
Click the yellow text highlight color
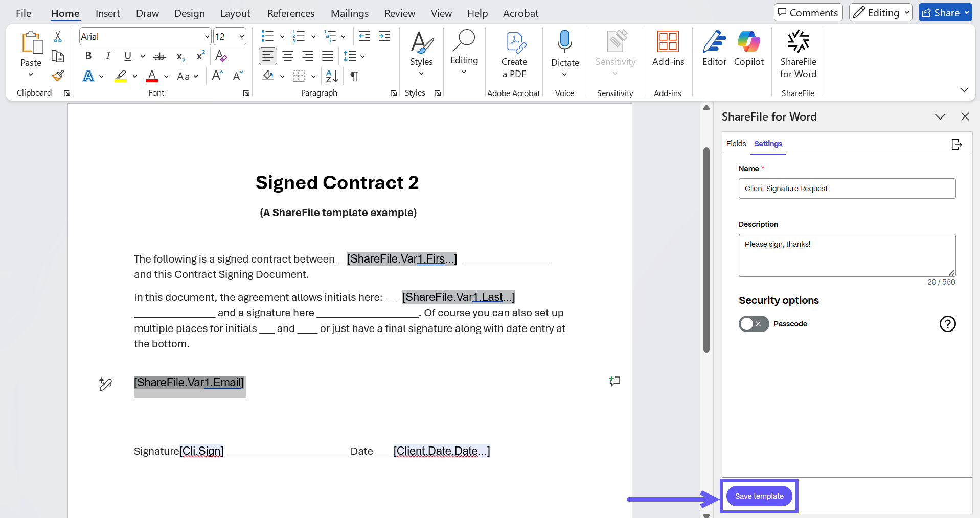[x=121, y=76]
